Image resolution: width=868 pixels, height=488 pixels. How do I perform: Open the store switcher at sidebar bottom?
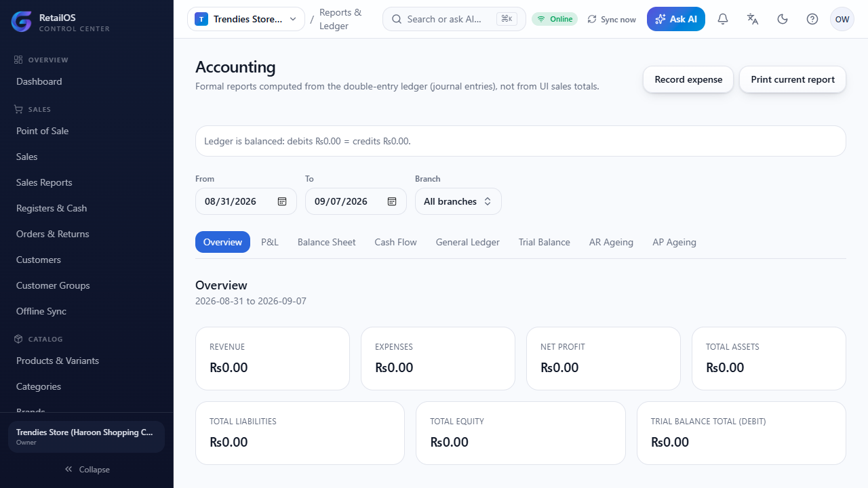tap(86, 436)
